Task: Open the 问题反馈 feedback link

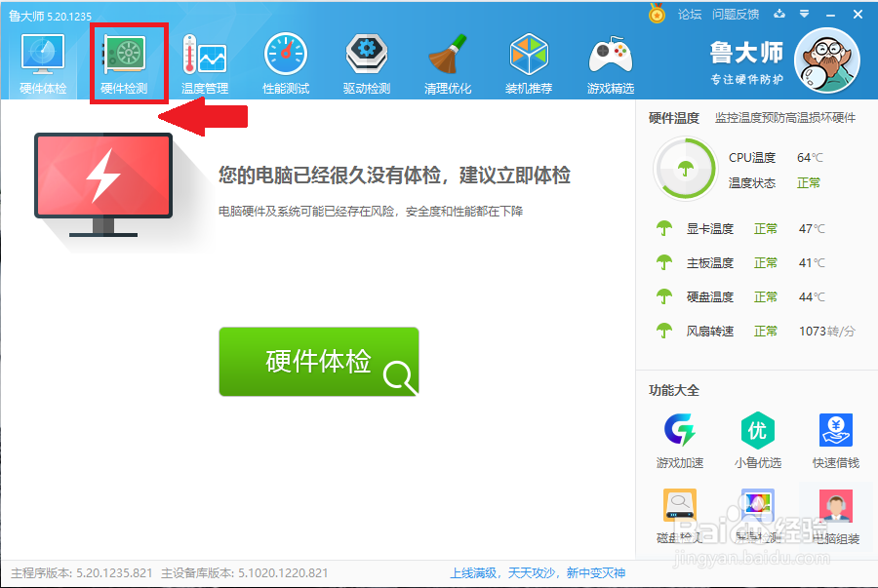Action: [736, 15]
